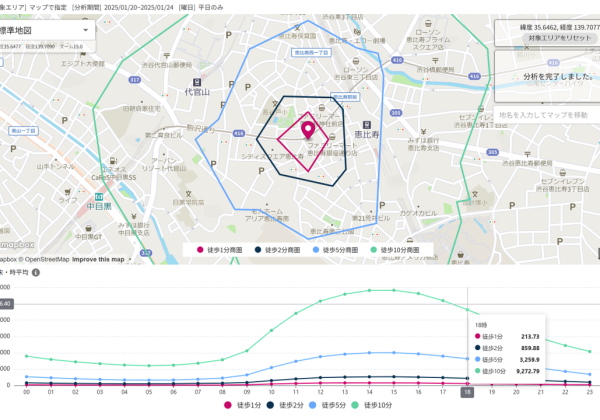Click postal icon above 渋谷恵比寿郵便局
600x420 pixels.
pyautogui.click(x=527, y=154)
